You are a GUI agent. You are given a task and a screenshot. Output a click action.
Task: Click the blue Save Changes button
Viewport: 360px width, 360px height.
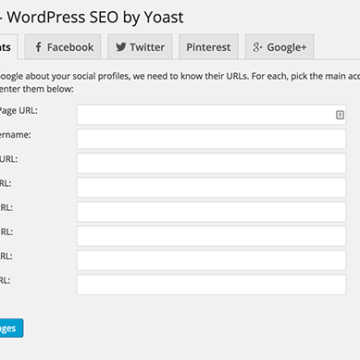[11, 328]
